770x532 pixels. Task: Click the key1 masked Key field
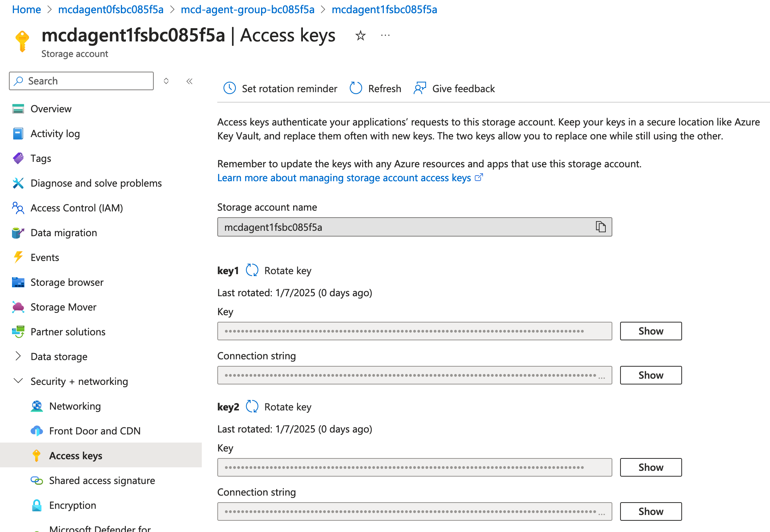point(414,331)
